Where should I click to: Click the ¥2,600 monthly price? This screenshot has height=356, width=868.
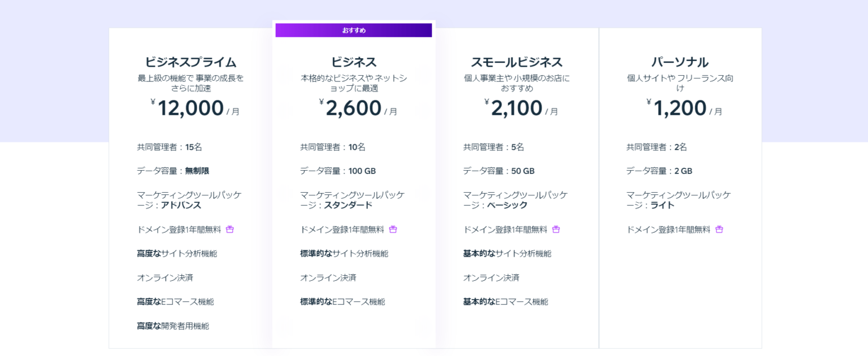pos(358,108)
